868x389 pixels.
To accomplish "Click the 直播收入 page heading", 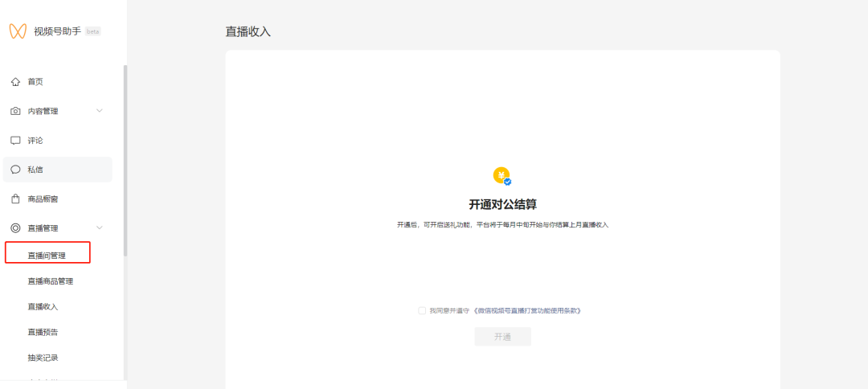I will click(x=248, y=31).
